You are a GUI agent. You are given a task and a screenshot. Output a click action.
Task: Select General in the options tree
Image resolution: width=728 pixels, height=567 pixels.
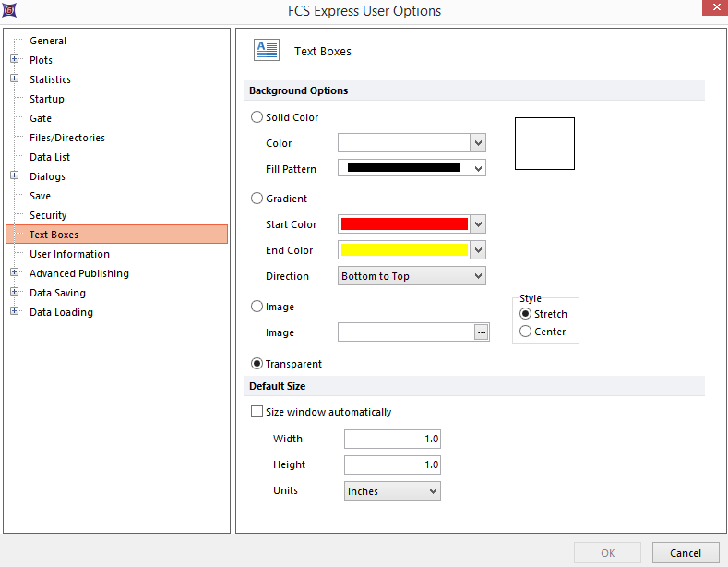[48, 41]
